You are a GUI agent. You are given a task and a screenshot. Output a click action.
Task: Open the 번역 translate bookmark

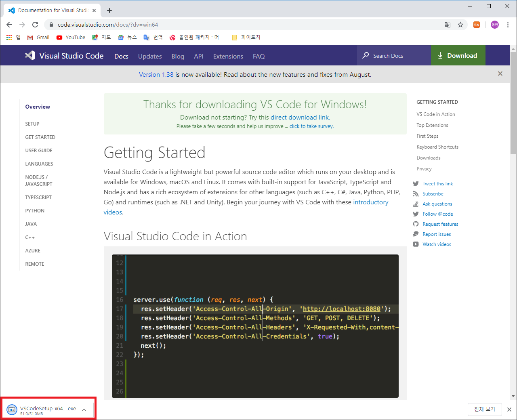153,37
